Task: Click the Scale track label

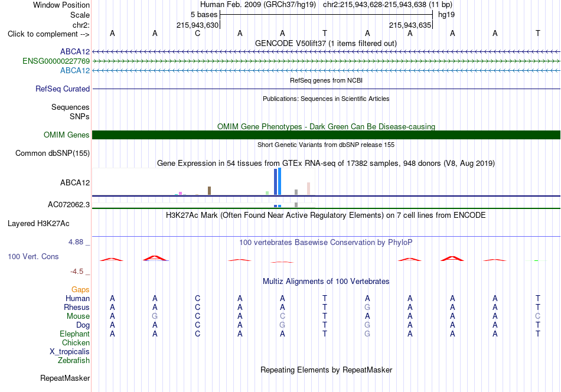Action: pos(80,15)
